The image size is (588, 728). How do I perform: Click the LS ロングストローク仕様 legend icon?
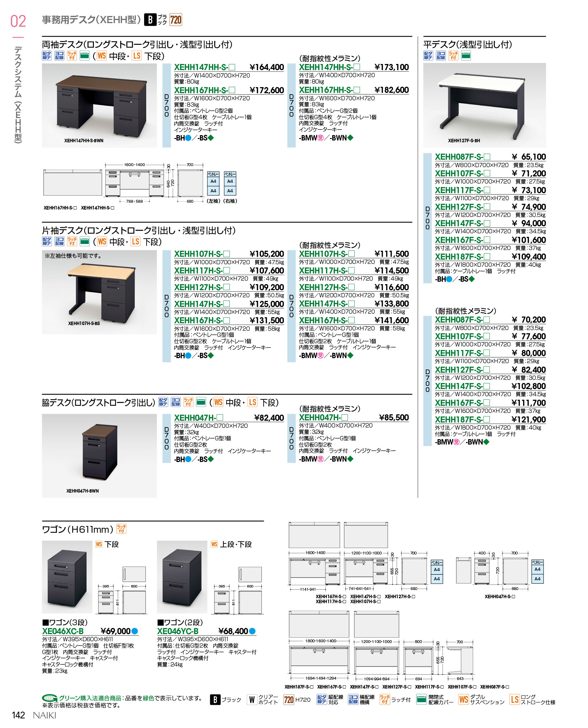click(514, 700)
